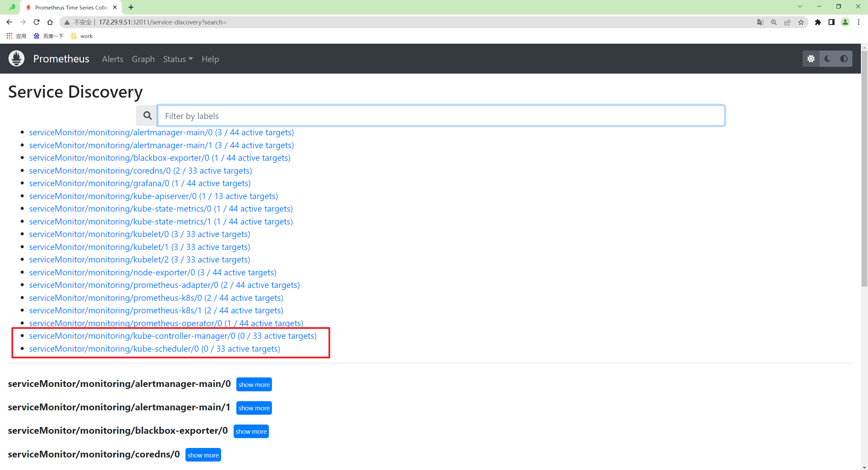Open the Chrome three-dot menu
Image resolution: width=868 pixels, height=470 pixels.
point(859,22)
